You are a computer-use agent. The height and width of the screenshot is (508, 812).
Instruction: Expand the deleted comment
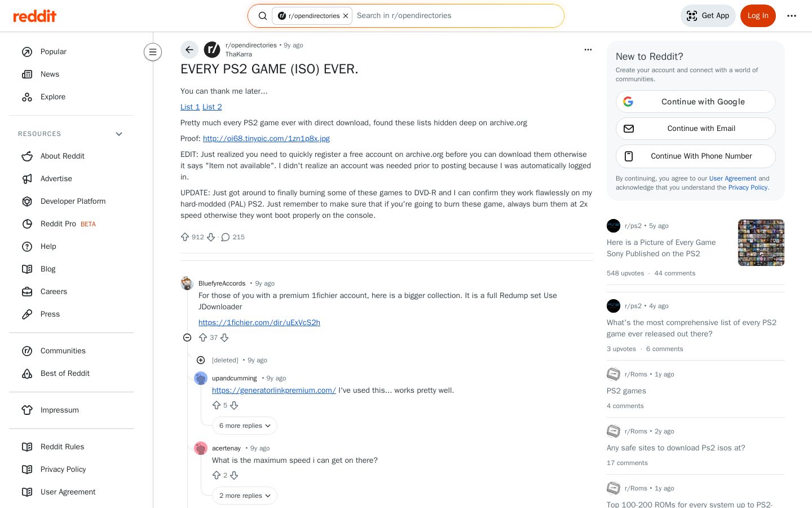pos(201,360)
